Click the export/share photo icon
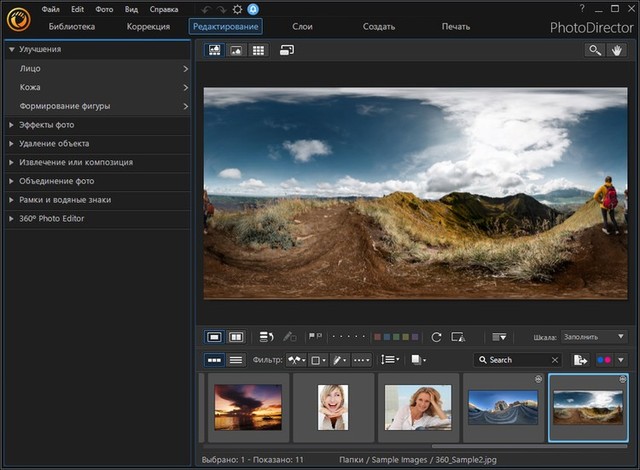Screen dimensions: 640x470 click(x=580, y=360)
